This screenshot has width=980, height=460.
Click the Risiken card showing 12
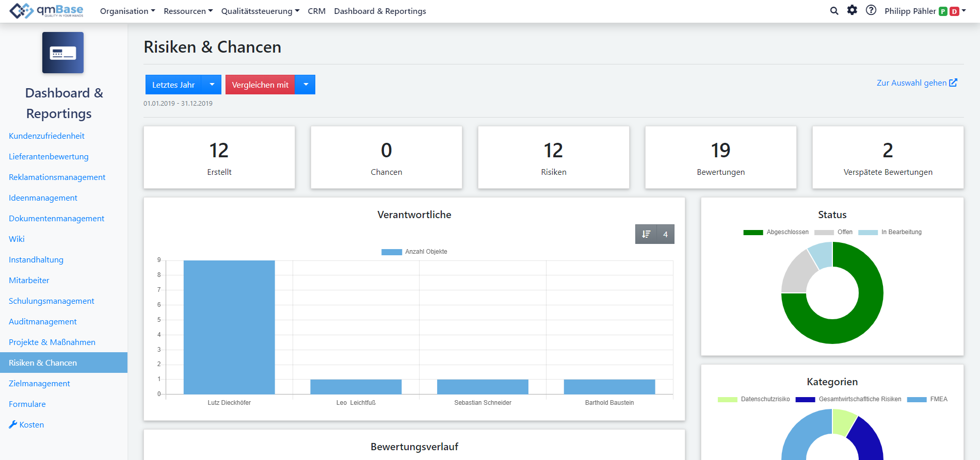[554, 157]
